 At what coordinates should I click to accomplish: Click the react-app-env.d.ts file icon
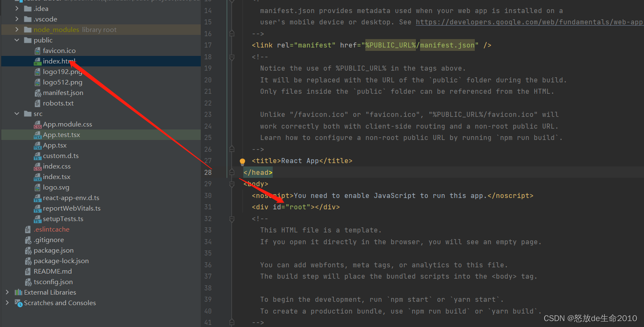pos(37,198)
